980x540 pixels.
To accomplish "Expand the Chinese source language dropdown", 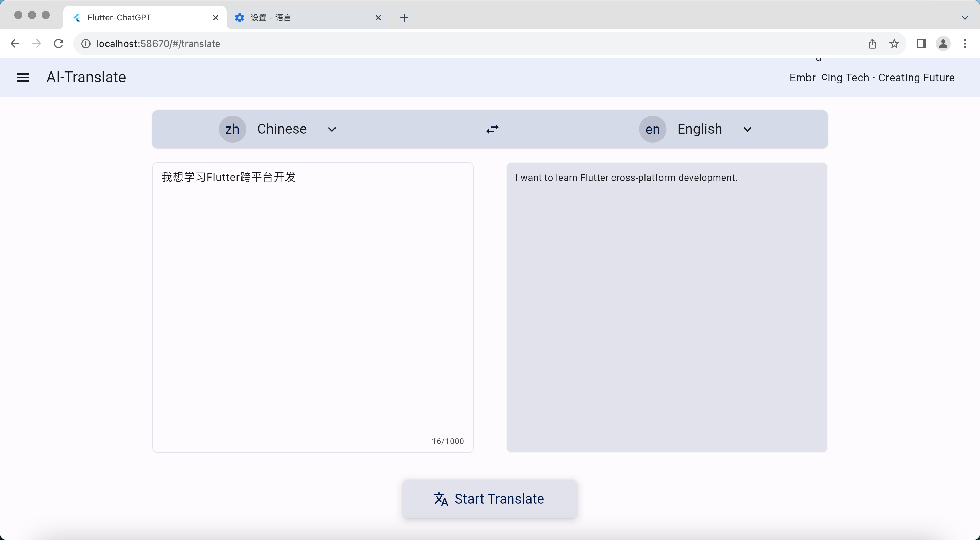I will pyautogui.click(x=332, y=129).
